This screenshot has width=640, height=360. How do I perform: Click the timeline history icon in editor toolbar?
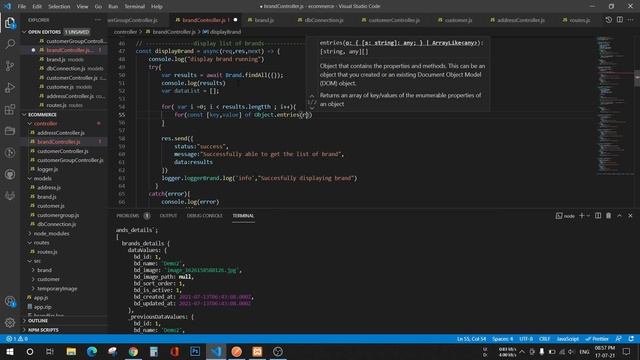tap(609, 20)
